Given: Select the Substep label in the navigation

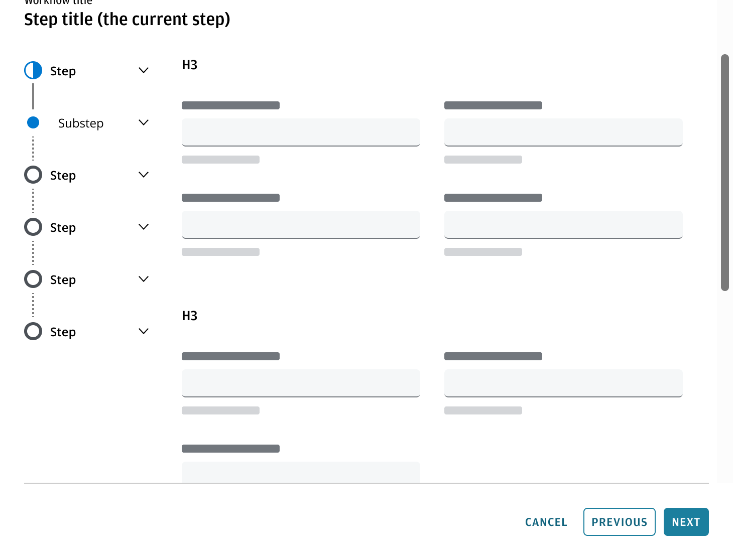Looking at the screenshot, I should pyautogui.click(x=81, y=122).
